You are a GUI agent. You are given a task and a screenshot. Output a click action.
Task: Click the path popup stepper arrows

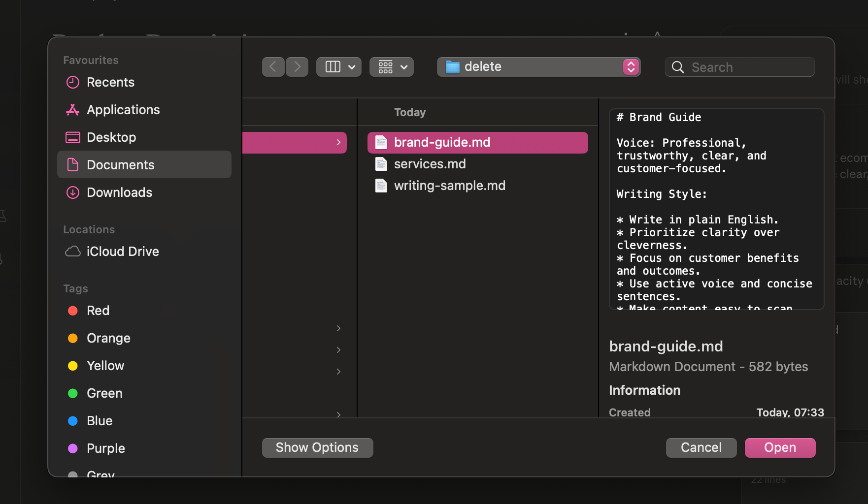(x=631, y=67)
